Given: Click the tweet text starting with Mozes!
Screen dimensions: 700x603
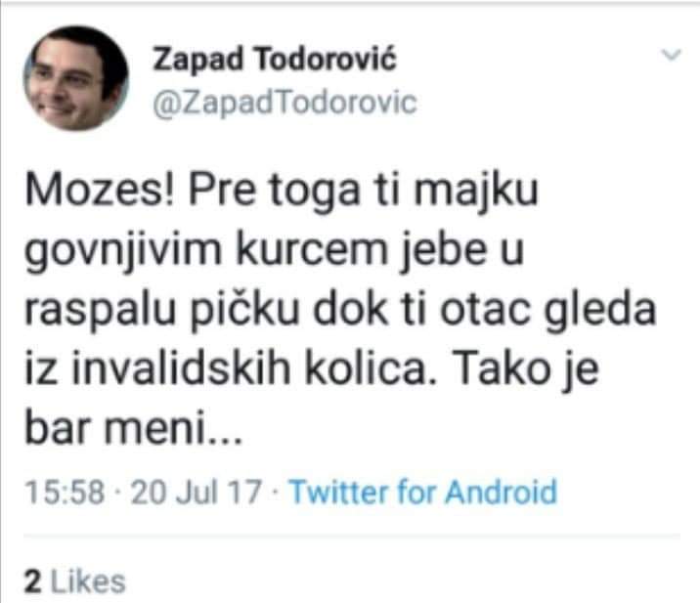Looking at the screenshot, I should [x=339, y=310].
